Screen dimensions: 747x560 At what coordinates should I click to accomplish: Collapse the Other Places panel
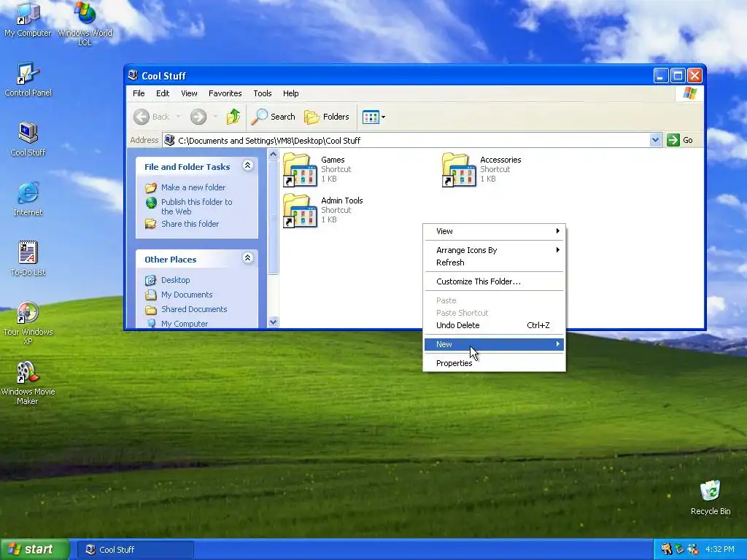pyautogui.click(x=248, y=258)
